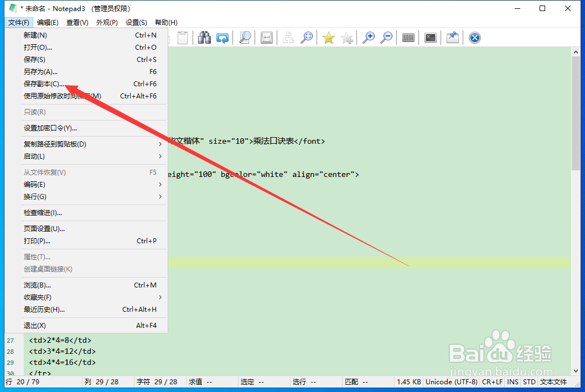Choose 新建(N) from the file menu

pos(86,35)
